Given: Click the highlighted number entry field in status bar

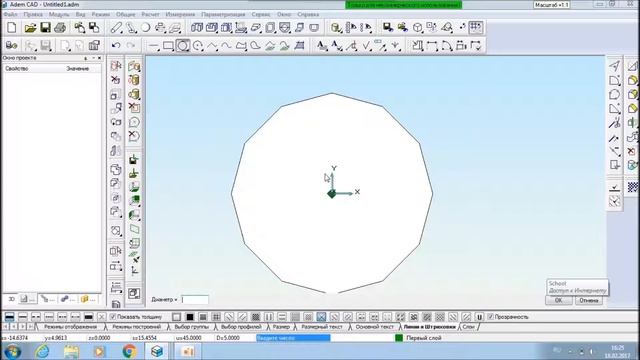Looking at the screenshot, I should (x=293, y=338).
